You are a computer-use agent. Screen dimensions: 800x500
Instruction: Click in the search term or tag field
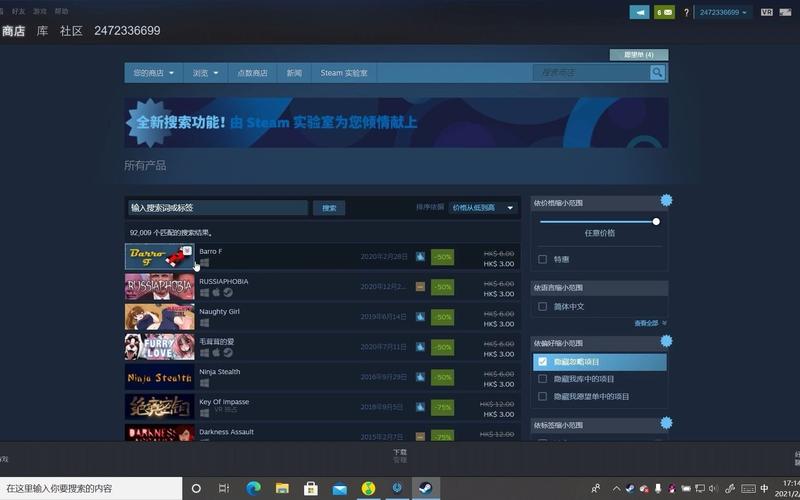(x=218, y=208)
